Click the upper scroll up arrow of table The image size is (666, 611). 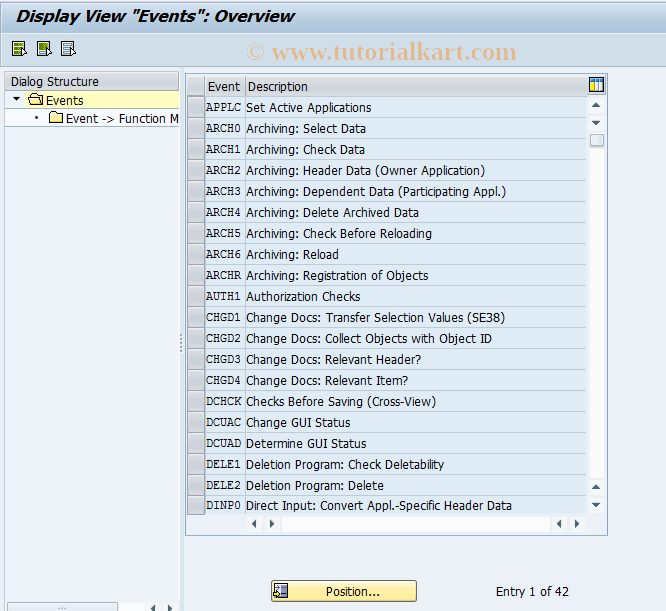(x=596, y=105)
